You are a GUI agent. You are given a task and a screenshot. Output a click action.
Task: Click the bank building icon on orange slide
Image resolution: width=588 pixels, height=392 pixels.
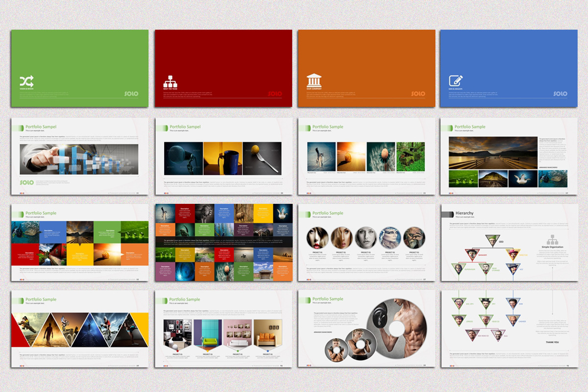pos(314,81)
